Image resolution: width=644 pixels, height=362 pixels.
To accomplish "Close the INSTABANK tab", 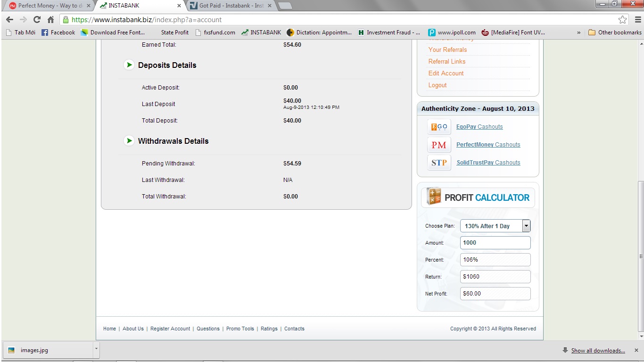I will click(179, 6).
